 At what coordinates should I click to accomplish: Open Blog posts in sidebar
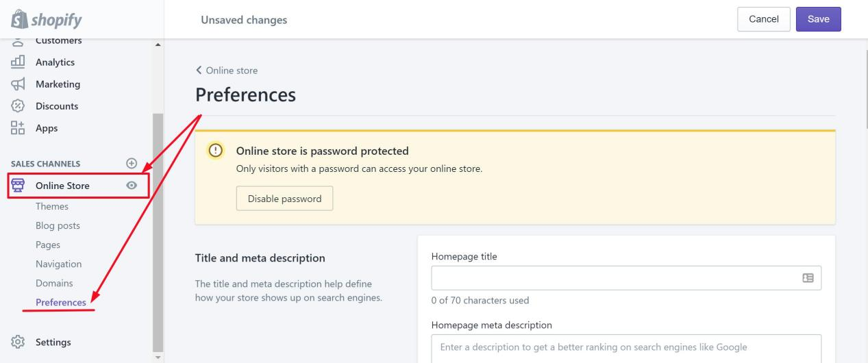58,225
